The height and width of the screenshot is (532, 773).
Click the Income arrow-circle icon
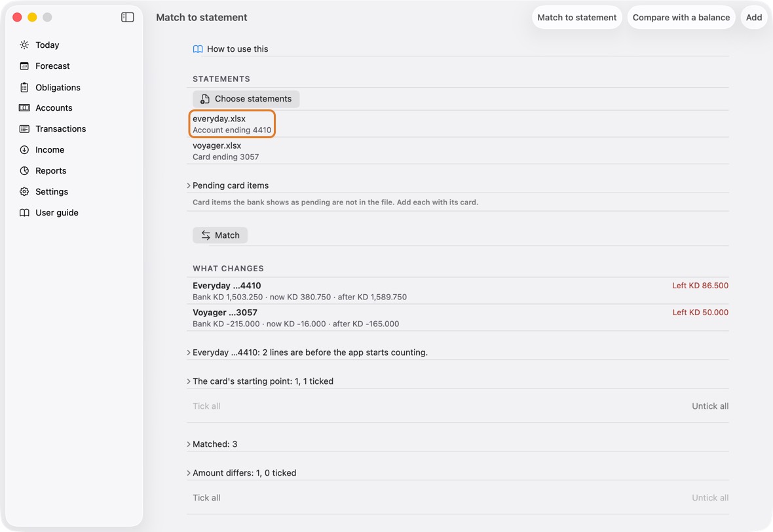[x=24, y=150]
